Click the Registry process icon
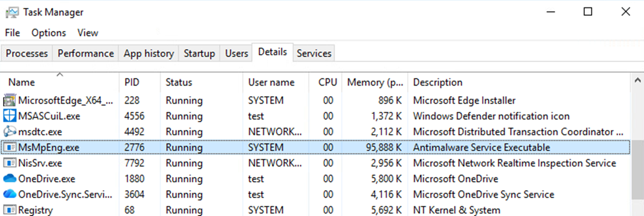 click(10, 210)
